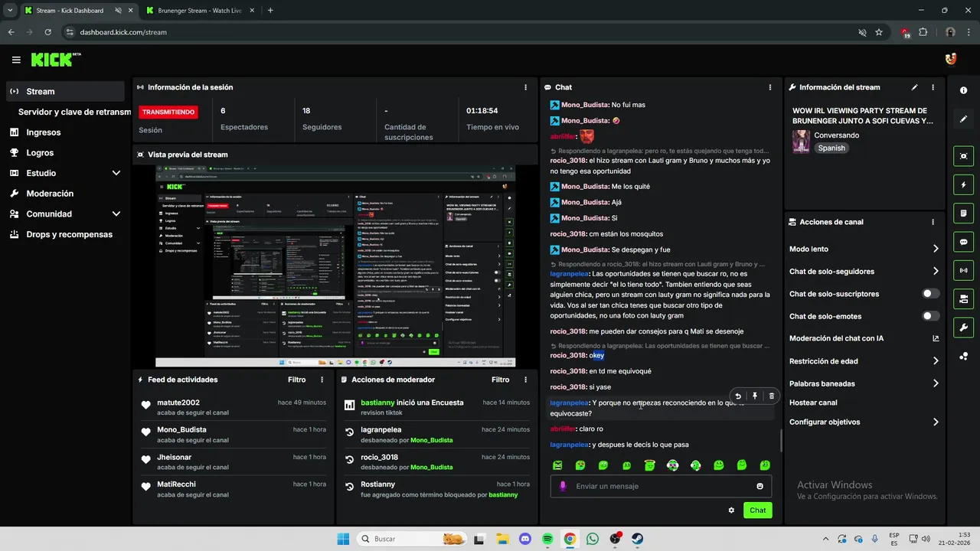Open the three-dot menu of Información del stream
Image resolution: width=980 pixels, height=551 pixels.
tap(933, 87)
